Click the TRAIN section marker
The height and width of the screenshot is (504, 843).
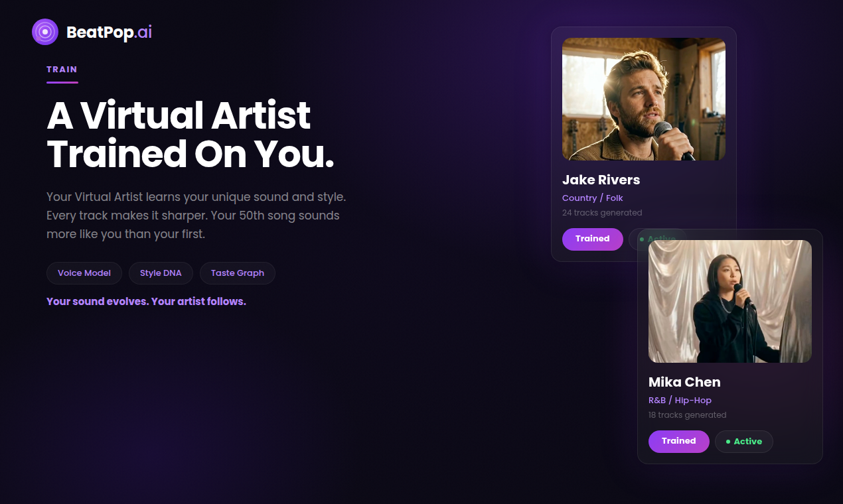click(x=62, y=69)
